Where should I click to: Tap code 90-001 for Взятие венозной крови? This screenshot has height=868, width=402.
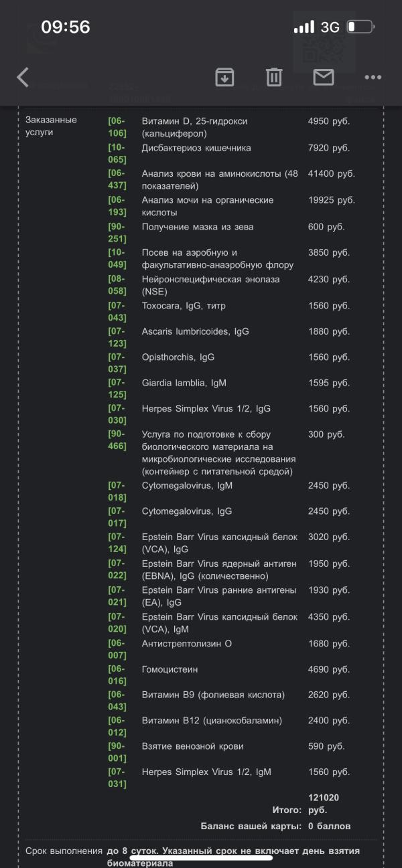[117, 752]
